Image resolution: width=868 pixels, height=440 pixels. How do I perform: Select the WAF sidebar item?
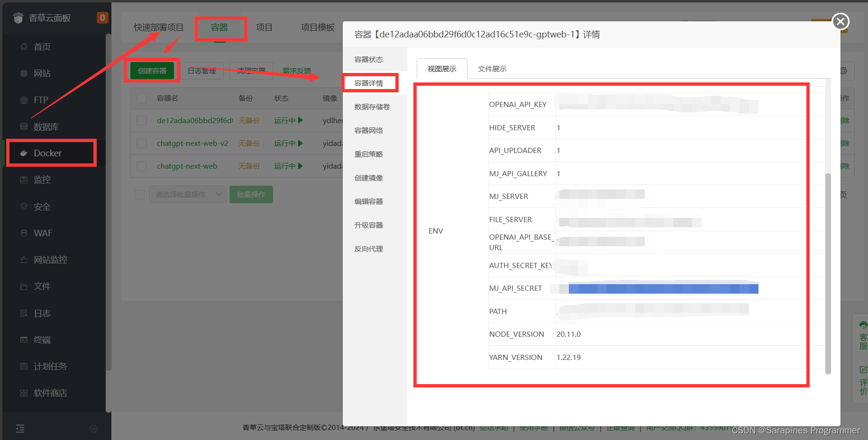[x=42, y=233]
